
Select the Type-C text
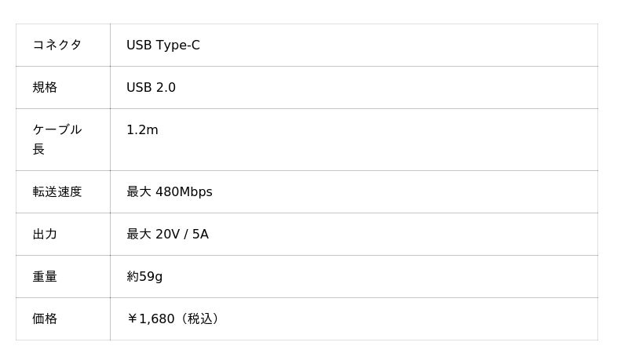coord(177,45)
